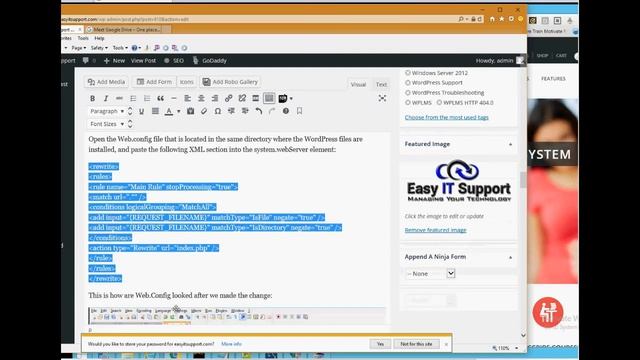
Task: Open the New menu in admin bar
Action: (x=114, y=60)
